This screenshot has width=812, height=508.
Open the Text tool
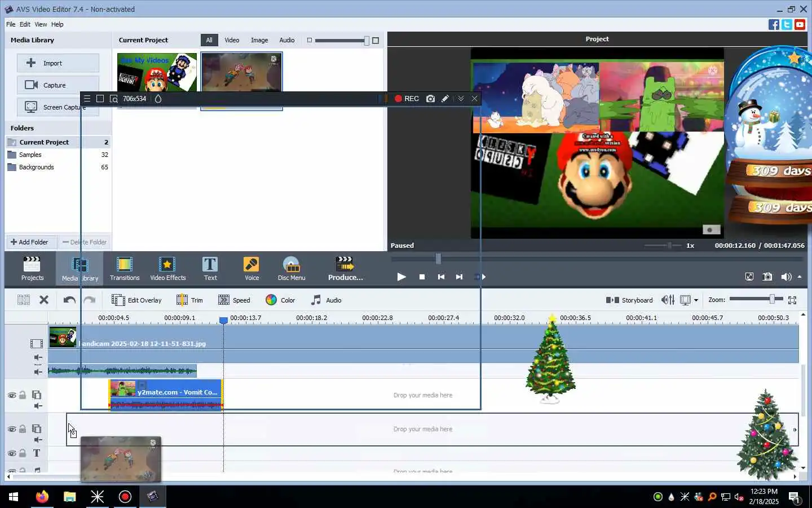[x=210, y=268]
